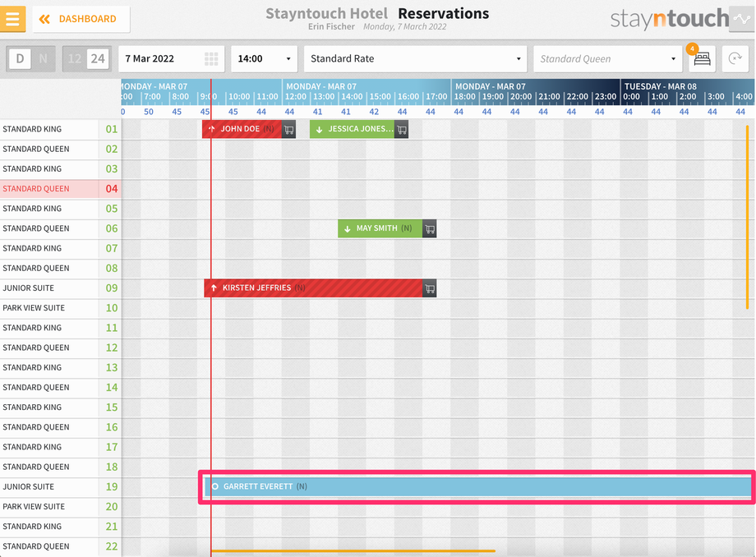Click Kirsten Jeffries departure arrow icon

[x=214, y=288]
